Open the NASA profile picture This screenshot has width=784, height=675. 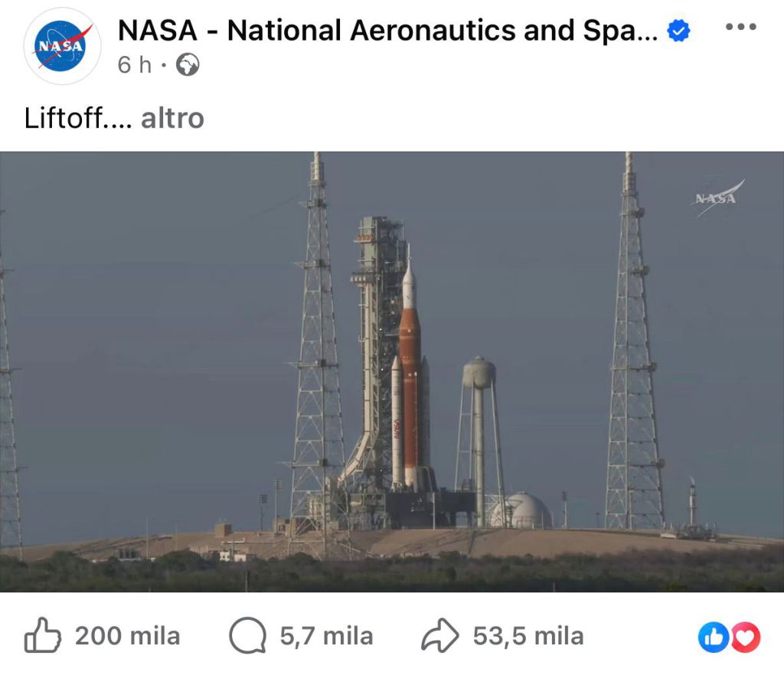(63, 46)
